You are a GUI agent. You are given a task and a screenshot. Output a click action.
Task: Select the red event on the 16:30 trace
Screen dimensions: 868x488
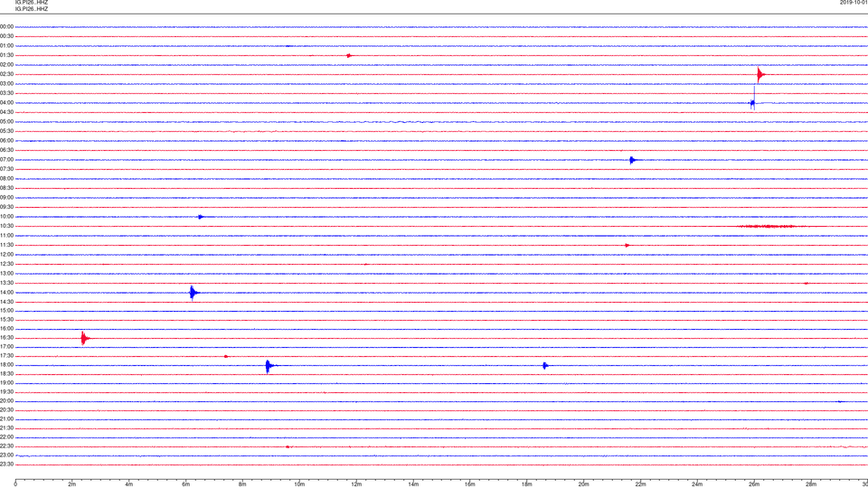tap(83, 338)
